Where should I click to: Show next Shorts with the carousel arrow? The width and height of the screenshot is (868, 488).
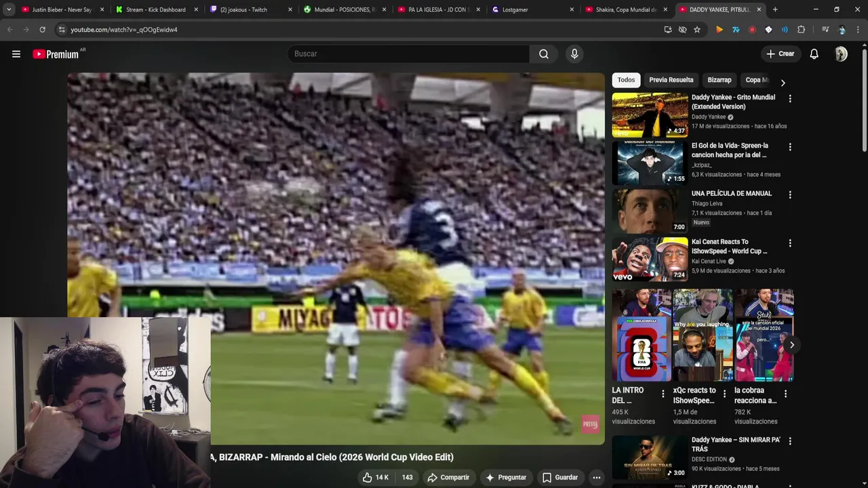(x=791, y=345)
